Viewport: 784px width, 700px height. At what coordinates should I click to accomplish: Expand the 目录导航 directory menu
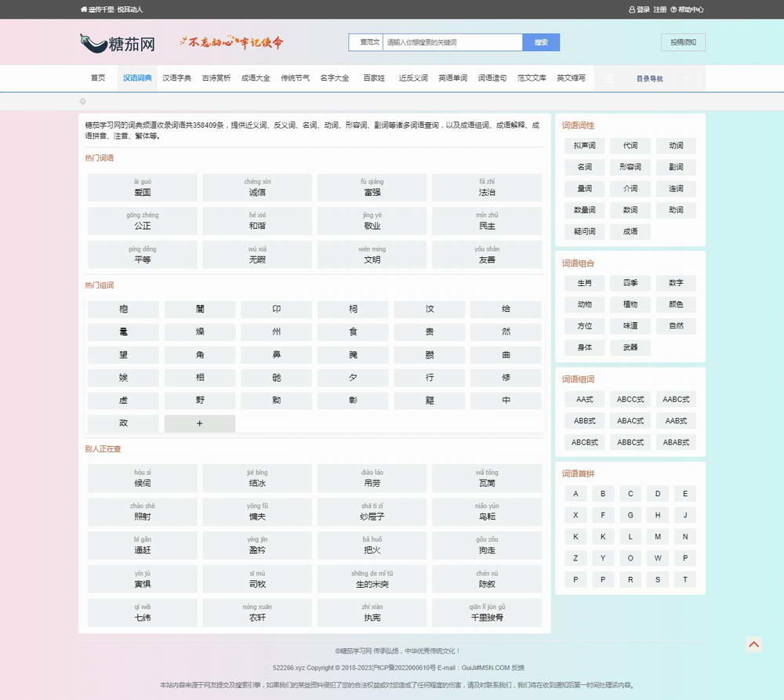click(649, 78)
